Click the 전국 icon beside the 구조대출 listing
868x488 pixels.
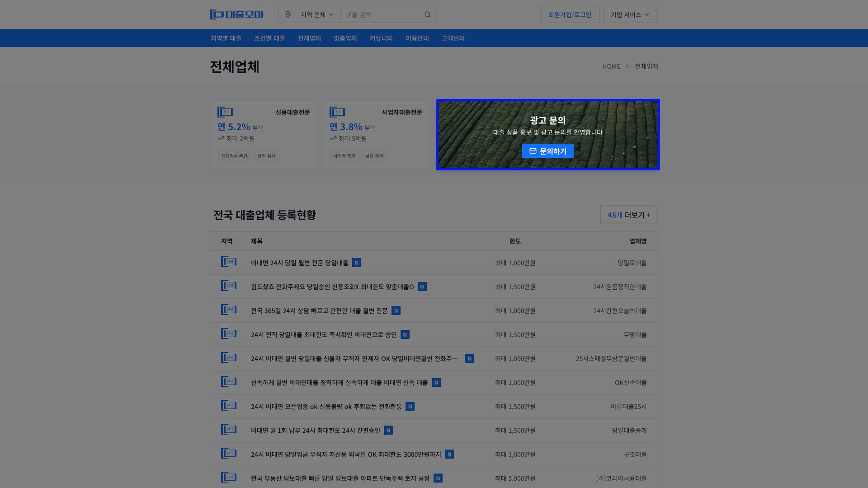point(228,454)
